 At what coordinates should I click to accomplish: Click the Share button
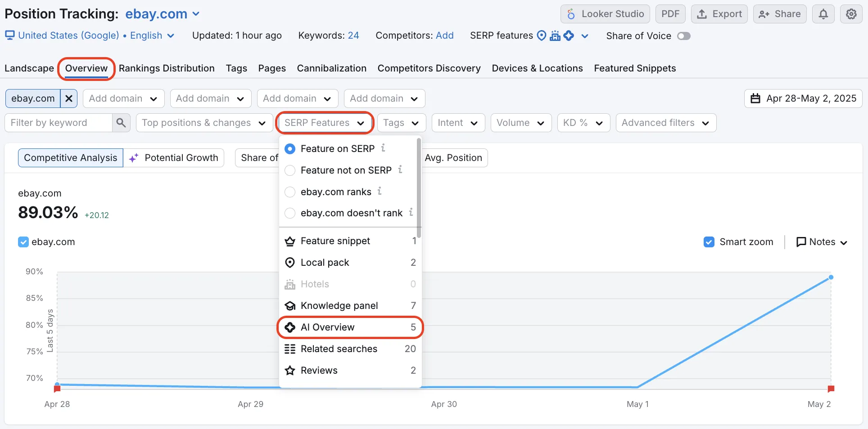coord(780,14)
